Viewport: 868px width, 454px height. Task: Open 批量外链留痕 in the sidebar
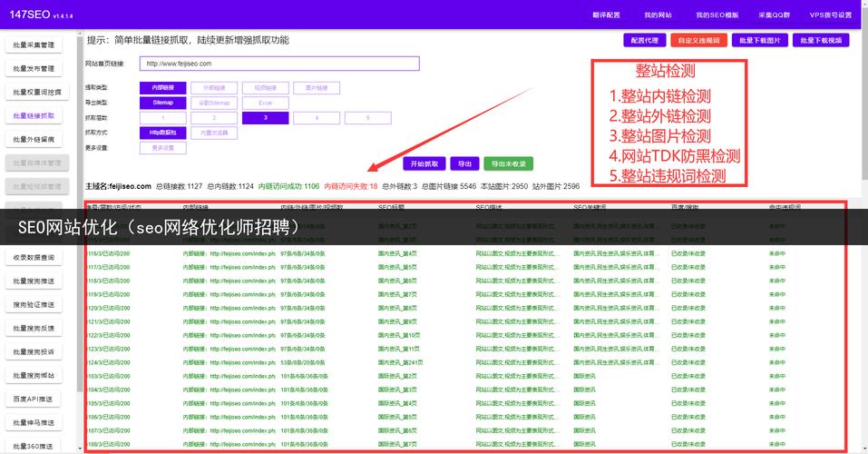[x=34, y=139]
